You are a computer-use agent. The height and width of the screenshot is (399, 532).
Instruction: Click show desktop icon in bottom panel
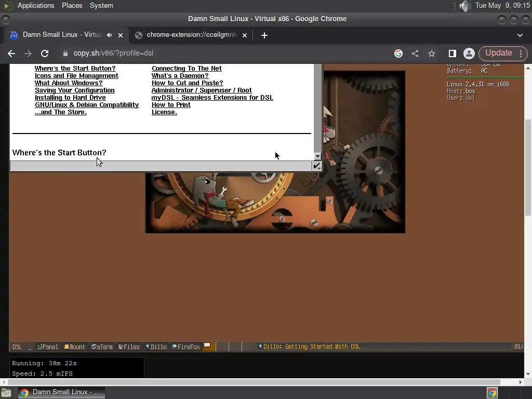tap(6, 393)
